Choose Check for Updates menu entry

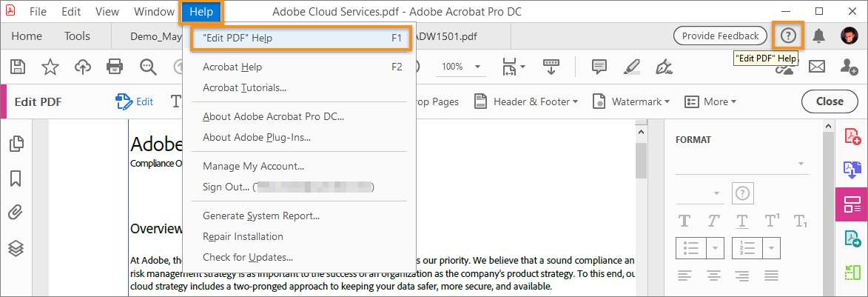click(x=248, y=257)
